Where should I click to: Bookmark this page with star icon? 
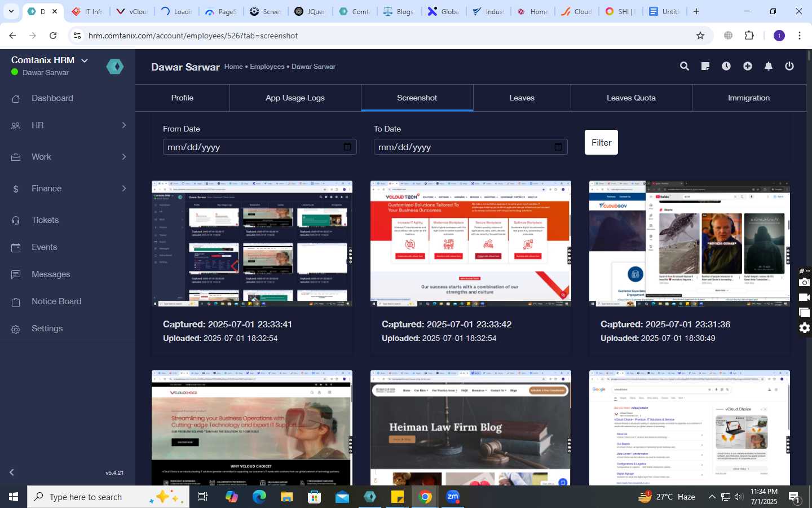(x=700, y=36)
